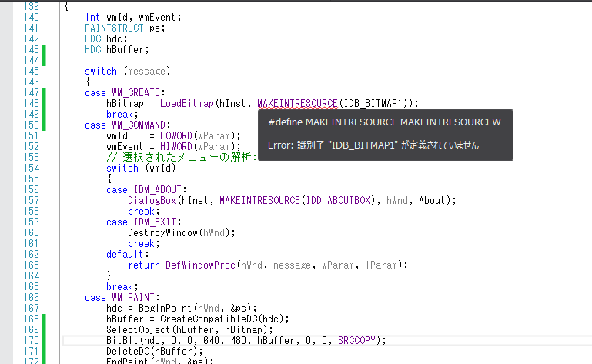Click WM_PAINT case label

coord(133,298)
